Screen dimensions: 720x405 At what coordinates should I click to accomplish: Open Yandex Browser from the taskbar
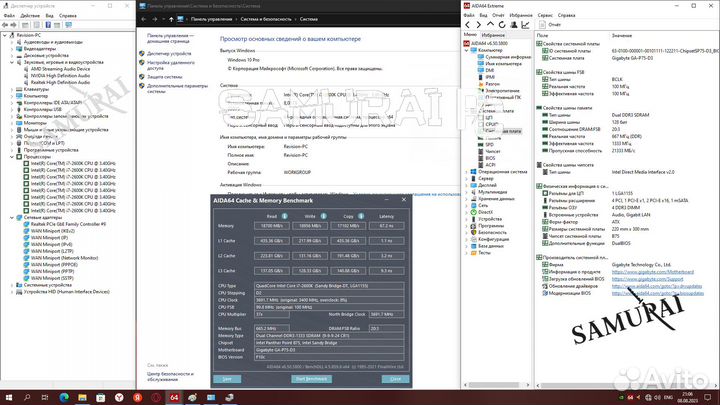[119, 397]
